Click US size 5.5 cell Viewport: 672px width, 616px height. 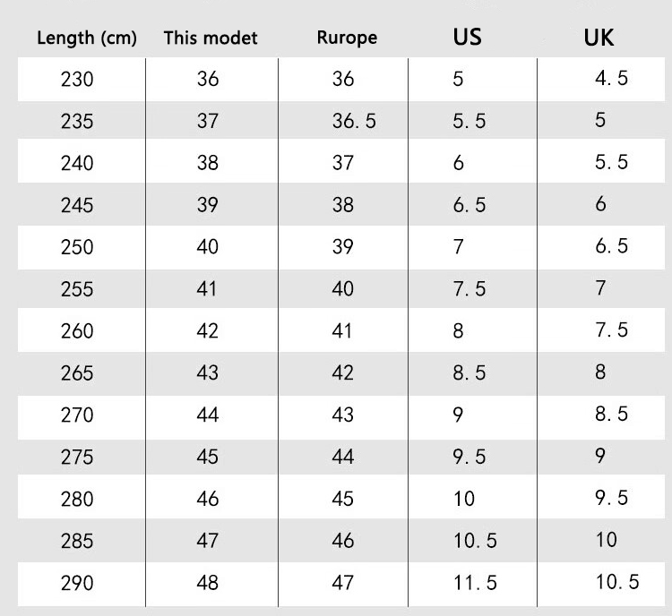coord(470,122)
